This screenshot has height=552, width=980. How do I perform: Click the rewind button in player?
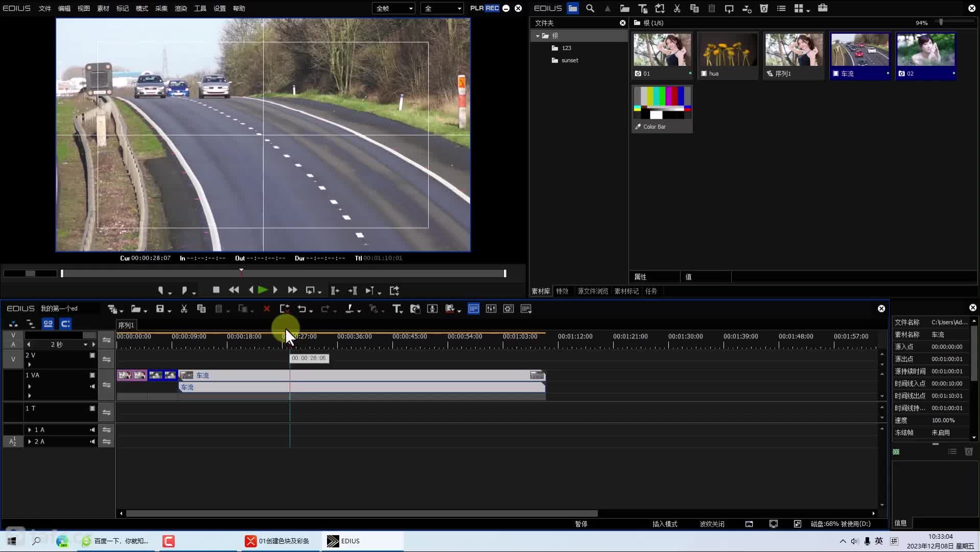coord(234,290)
